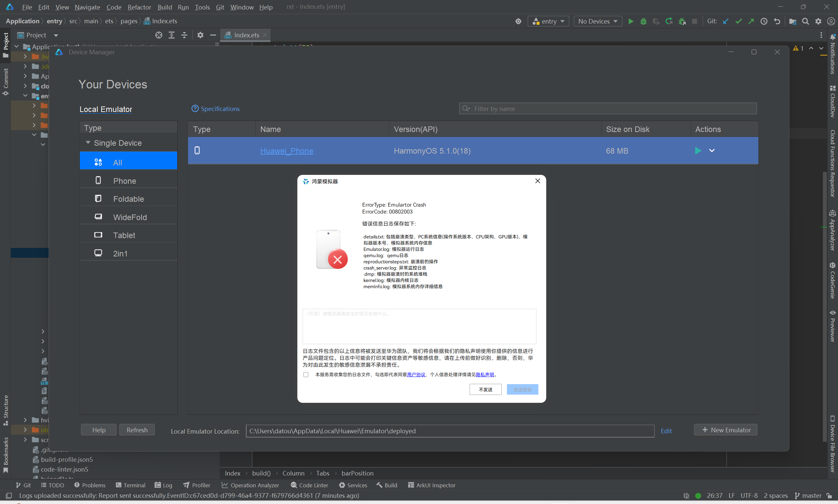This screenshot has width=838, height=504.
Task: Click hot reload circular arrow icon
Action: (x=669, y=21)
